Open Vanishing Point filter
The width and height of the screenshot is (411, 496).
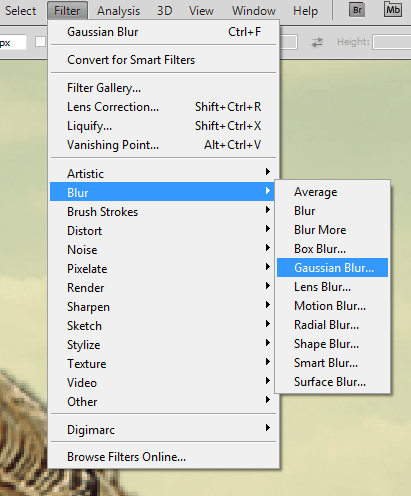coord(163,145)
